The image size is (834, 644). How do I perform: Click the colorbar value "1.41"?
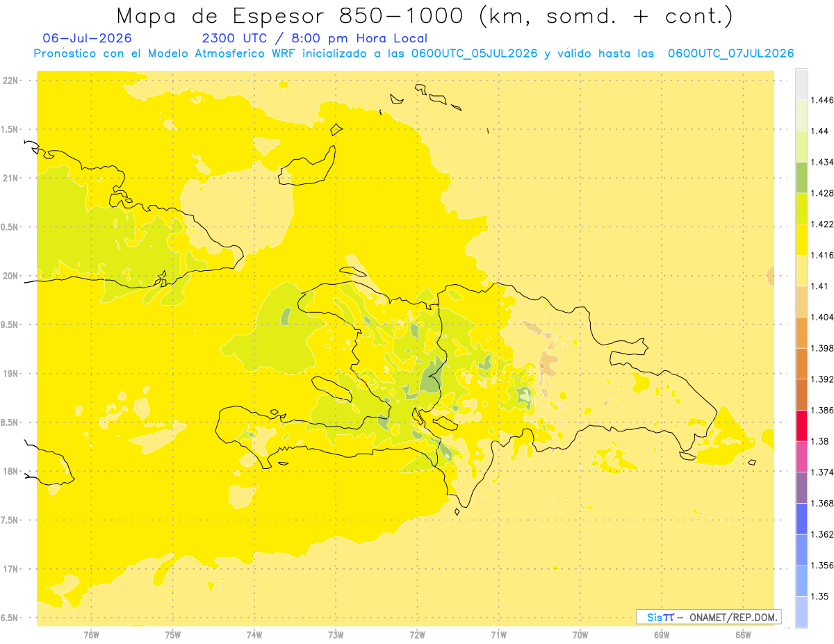(x=820, y=286)
